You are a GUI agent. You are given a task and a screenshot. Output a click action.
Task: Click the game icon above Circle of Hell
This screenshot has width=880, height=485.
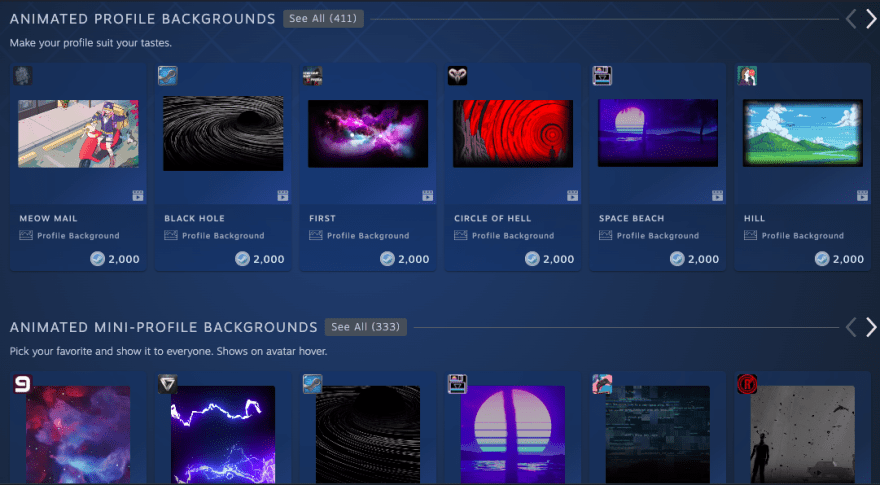pyautogui.click(x=457, y=76)
